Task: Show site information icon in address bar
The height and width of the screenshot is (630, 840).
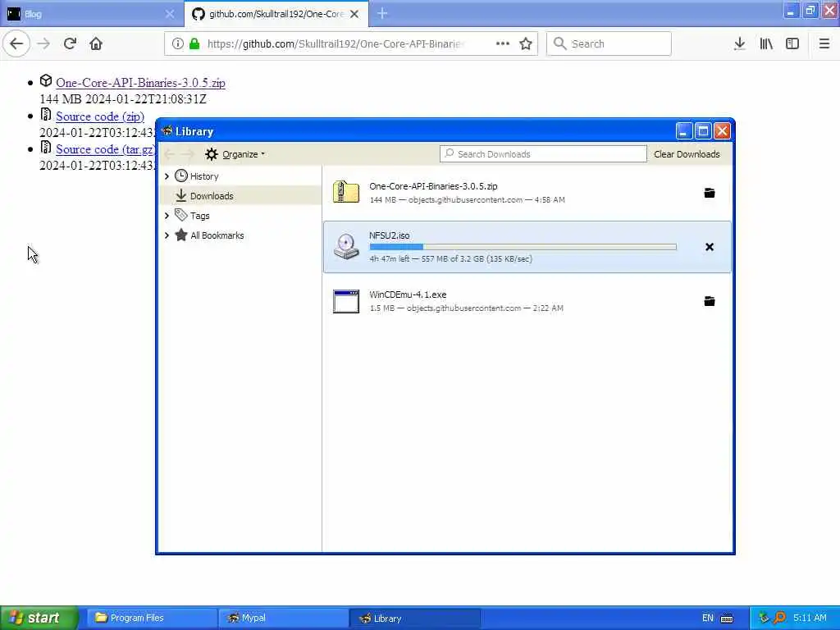Action: [x=177, y=44]
